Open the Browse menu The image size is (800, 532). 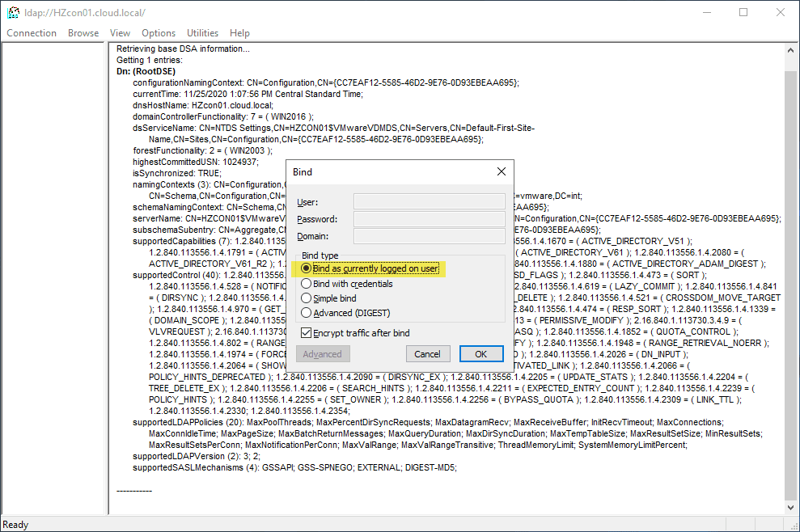pyautogui.click(x=83, y=32)
